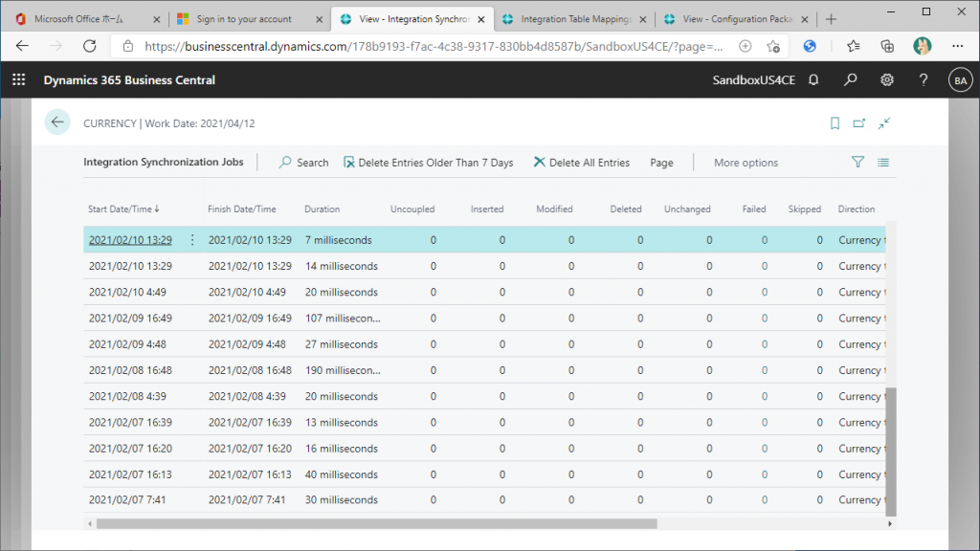The width and height of the screenshot is (980, 551).
Task: Click the left arrow of horizontal scrollbar
Action: click(x=90, y=524)
